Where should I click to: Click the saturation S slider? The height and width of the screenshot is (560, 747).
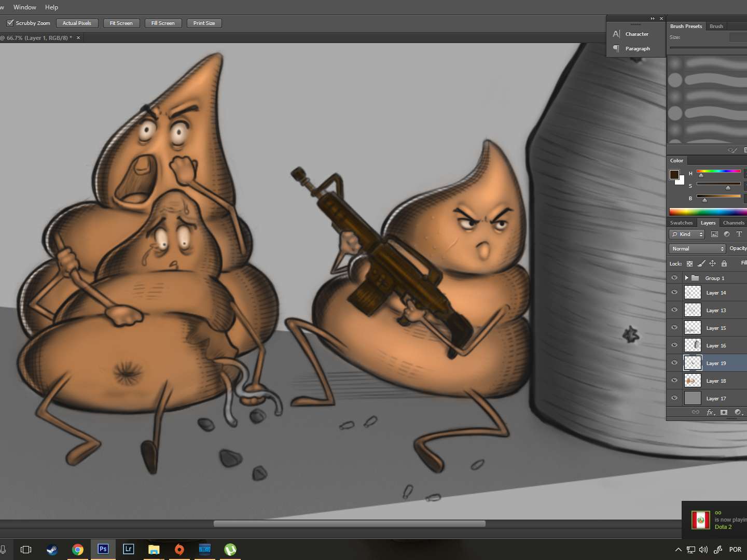tap(718, 184)
